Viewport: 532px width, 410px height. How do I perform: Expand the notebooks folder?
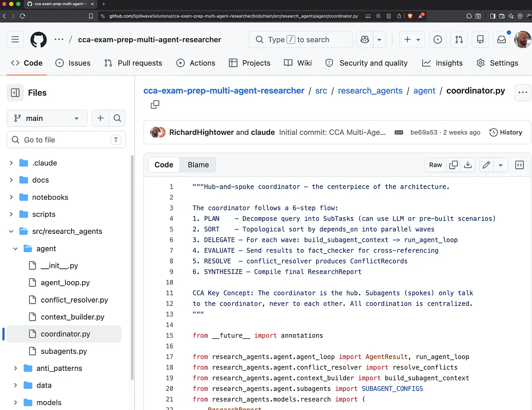coord(11,197)
